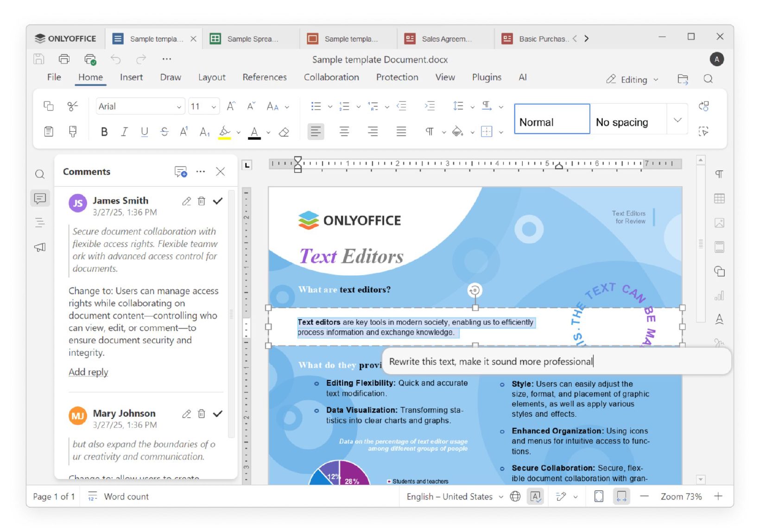
Task: Toggle Italic formatting
Action: tap(124, 132)
